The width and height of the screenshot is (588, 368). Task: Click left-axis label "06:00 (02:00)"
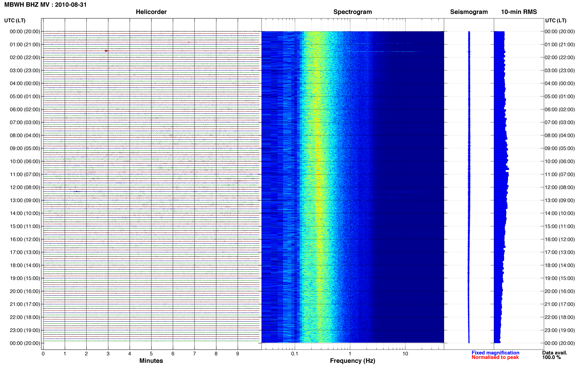(x=25, y=110)
